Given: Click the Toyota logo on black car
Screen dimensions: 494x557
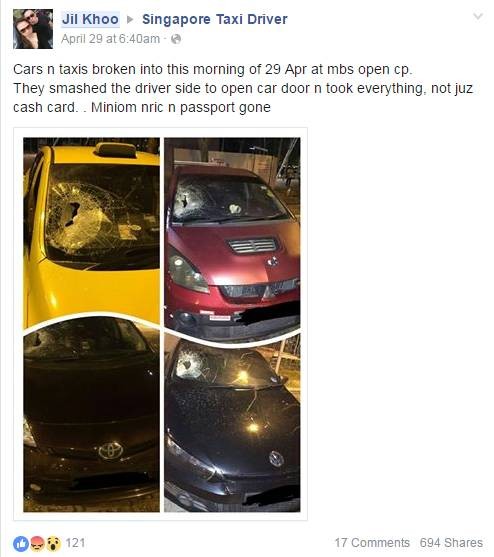Looking at the screenshot, I should (x=111, y=451).
